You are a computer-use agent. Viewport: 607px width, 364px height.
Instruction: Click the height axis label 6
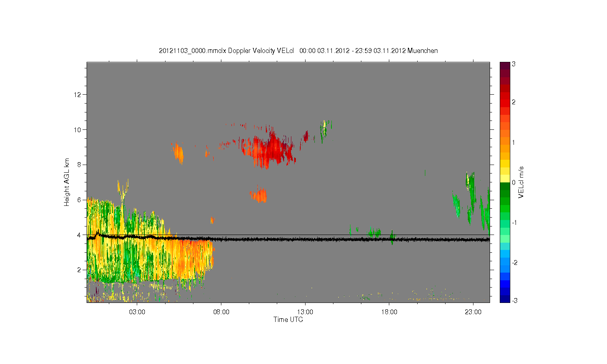coord(80,200)
